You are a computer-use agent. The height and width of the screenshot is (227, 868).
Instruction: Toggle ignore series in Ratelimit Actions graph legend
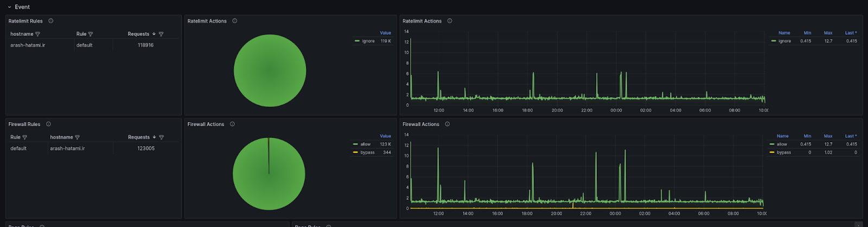pyautogui.click(x=784, y=41)
